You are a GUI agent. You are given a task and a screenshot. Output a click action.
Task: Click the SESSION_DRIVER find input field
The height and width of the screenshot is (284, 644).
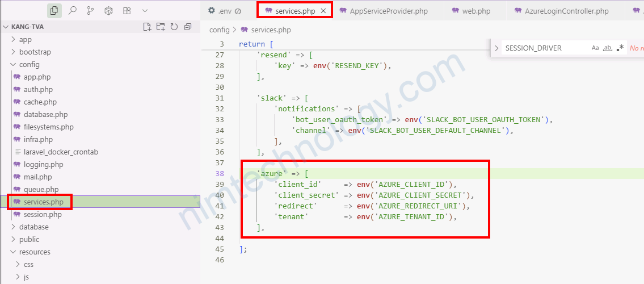545,48
